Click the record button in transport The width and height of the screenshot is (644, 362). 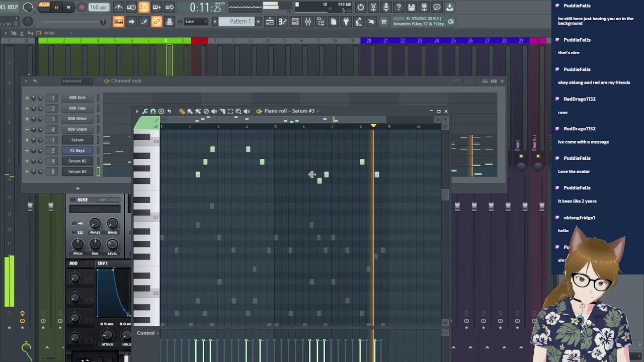[x=82, y=8]
